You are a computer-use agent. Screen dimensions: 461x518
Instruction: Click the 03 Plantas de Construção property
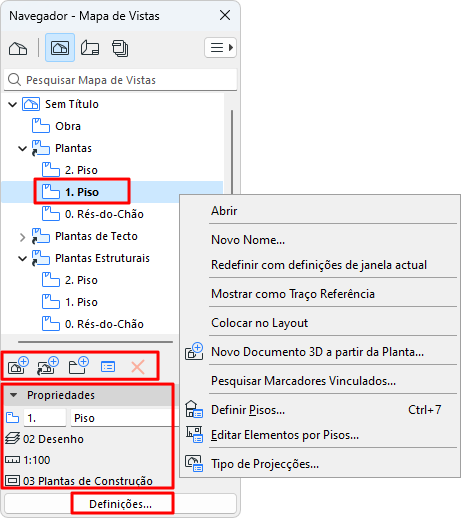pos(88,481)
